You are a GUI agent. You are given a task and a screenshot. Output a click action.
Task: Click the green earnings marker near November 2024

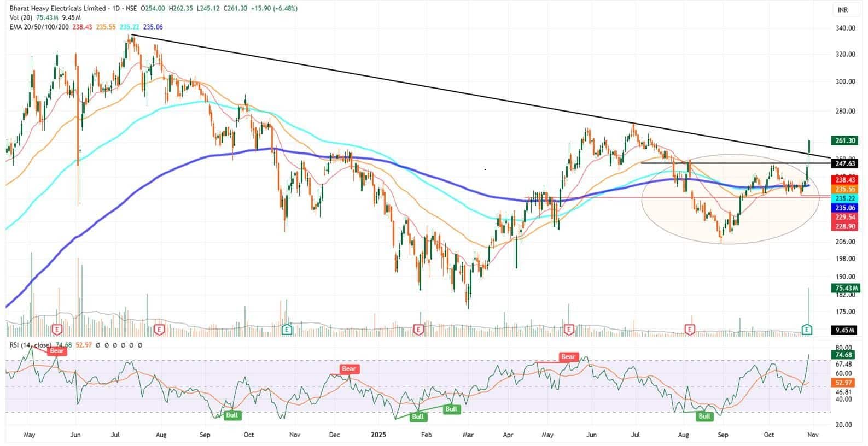point(287,330)
